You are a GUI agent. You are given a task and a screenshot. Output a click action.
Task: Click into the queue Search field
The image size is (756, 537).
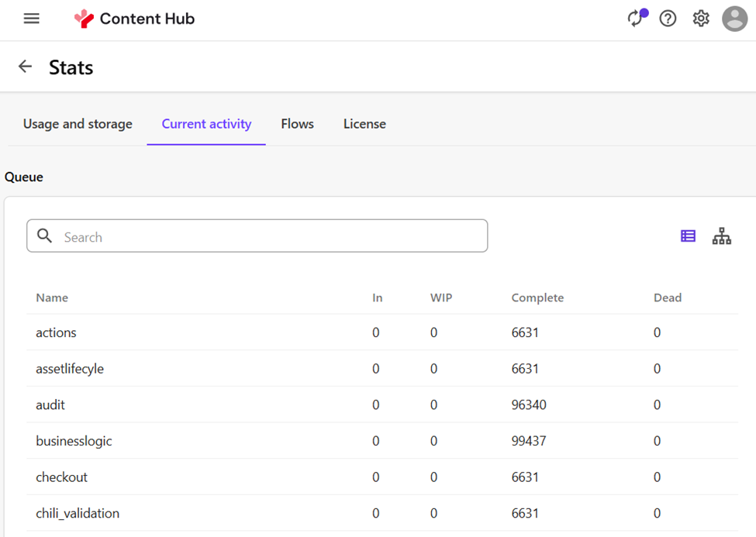click(264, 237)
